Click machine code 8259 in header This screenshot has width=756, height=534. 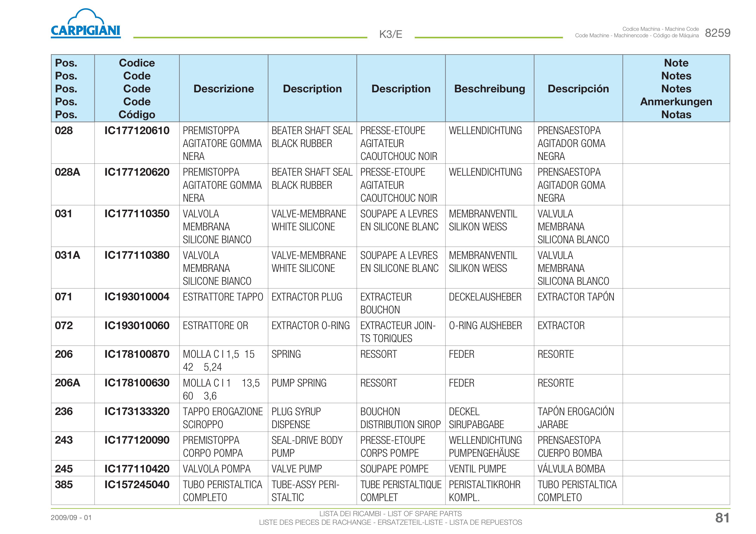[717, 33]
